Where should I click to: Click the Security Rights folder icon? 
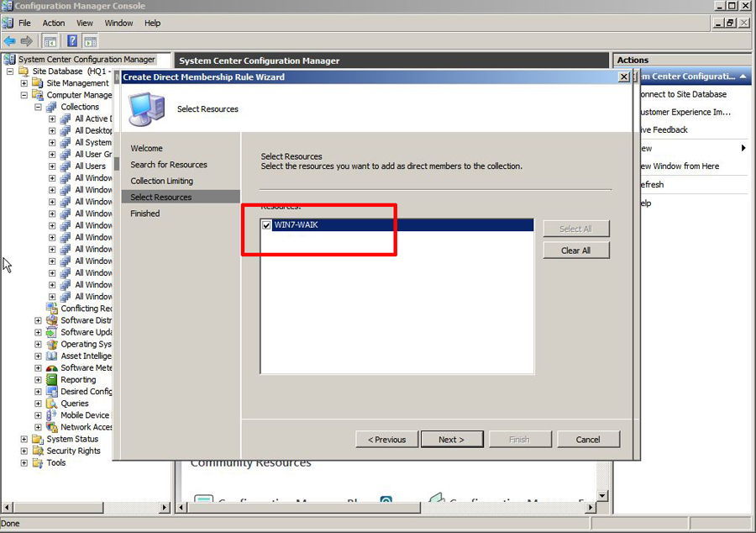[x=38, y=451]
